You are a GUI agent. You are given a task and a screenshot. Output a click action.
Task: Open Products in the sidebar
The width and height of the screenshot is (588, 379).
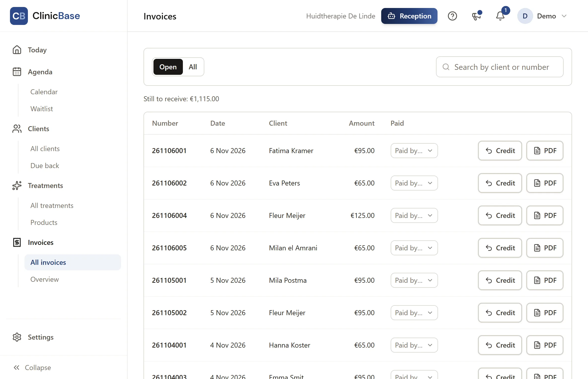(x=44, y=222)
